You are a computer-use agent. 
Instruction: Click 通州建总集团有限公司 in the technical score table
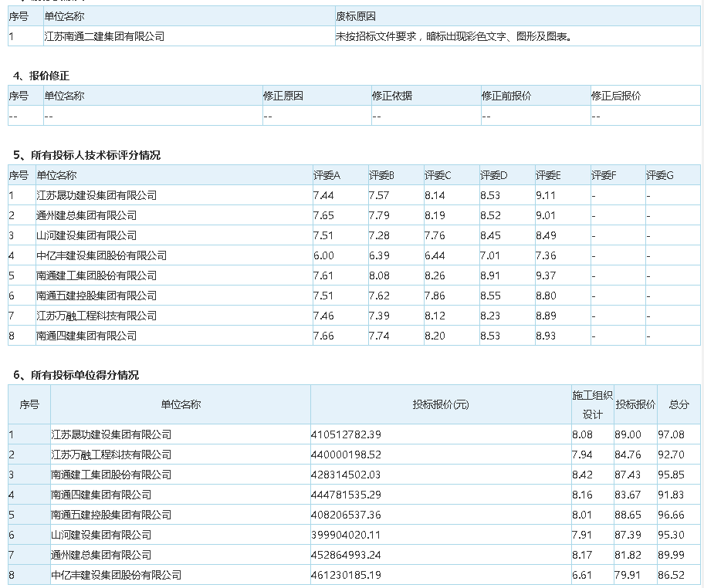pyautogui.click(x=86, y=215)
